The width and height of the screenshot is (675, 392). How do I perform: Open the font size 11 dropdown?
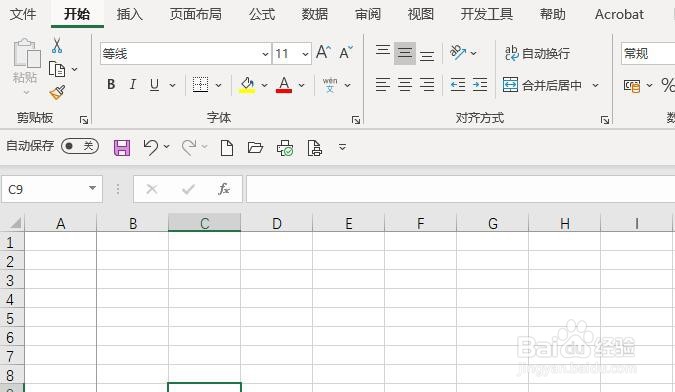305,54
